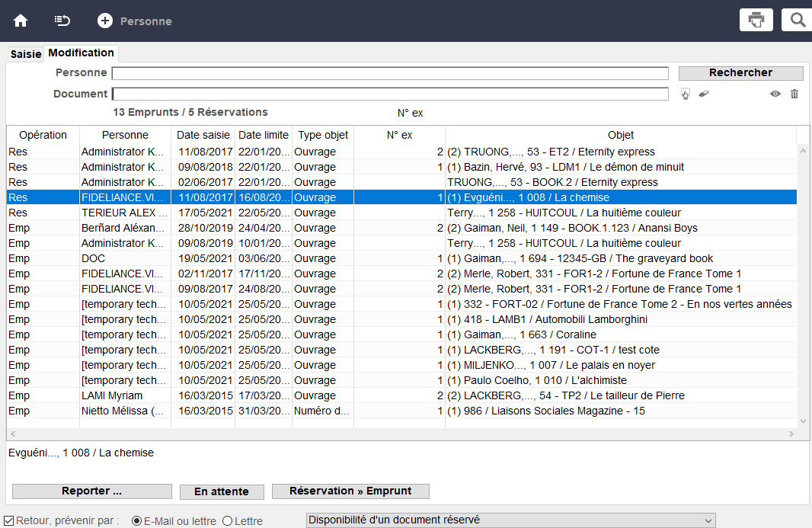
Task: Sort by the Type objet column header
Action: click(x=323, y=136)
